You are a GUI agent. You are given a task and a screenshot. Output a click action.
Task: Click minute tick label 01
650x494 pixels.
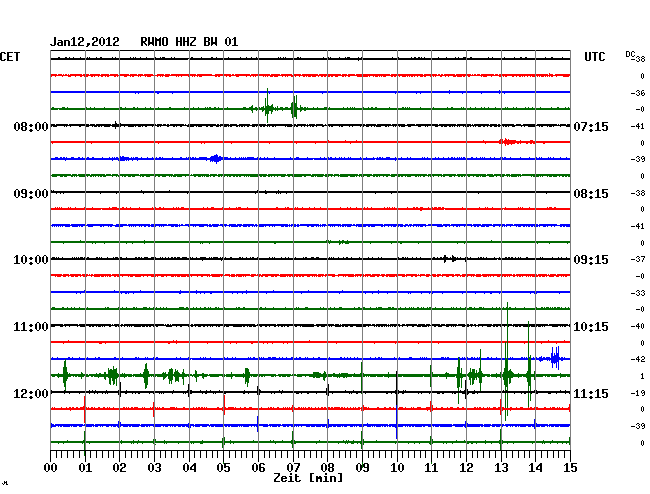pyautogui.click(x=85, y=468)
